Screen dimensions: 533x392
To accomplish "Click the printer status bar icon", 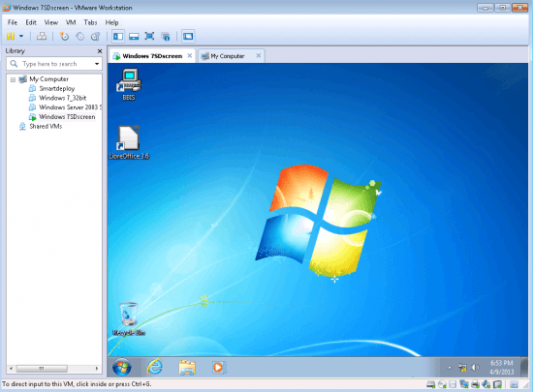I will tap(475, 384).
